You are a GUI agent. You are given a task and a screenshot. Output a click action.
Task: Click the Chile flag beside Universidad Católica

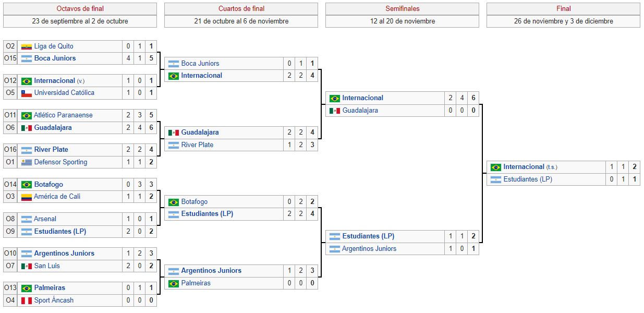(27, 93)
